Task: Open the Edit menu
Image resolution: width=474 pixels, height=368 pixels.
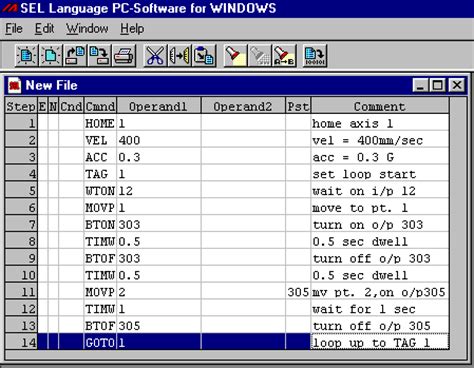Action: coord(44,29)
